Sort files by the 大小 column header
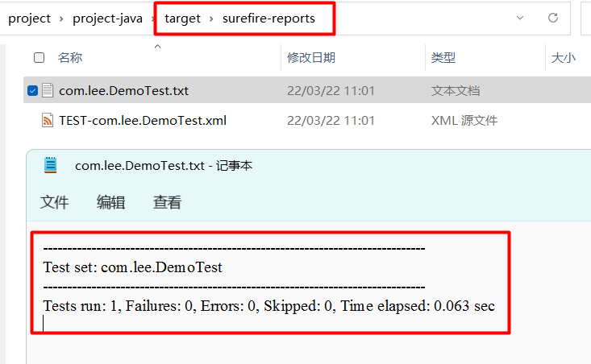The height and width of the screenshot is (364, 591). [564, 58]
